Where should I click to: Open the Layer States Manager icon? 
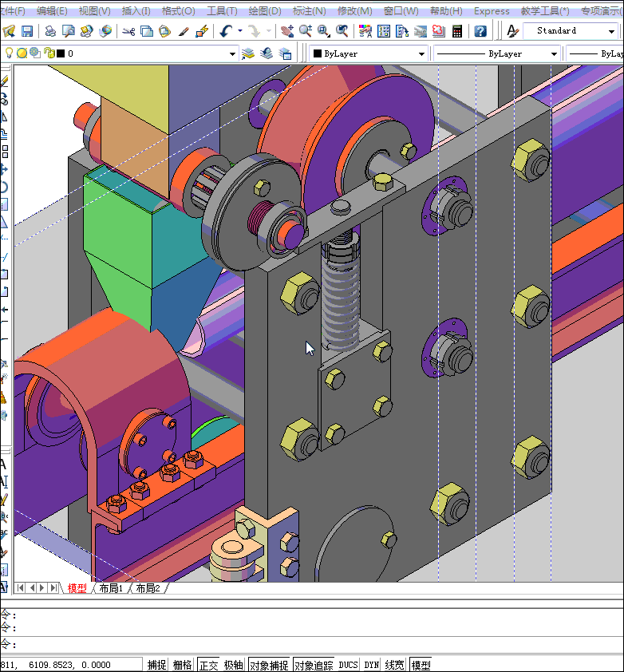(285, 53)
